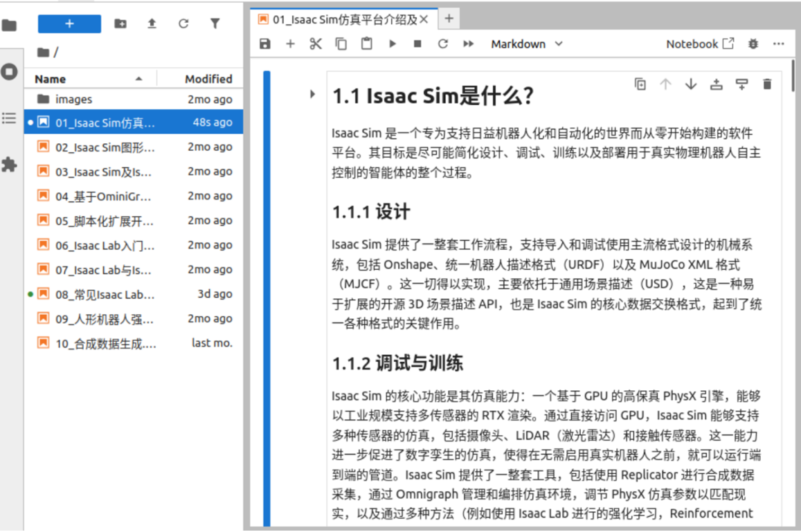This screenshot has width=801, height=532.
Task: Toggle the file filter funnel icon
Action: click(x=215, y=24)
